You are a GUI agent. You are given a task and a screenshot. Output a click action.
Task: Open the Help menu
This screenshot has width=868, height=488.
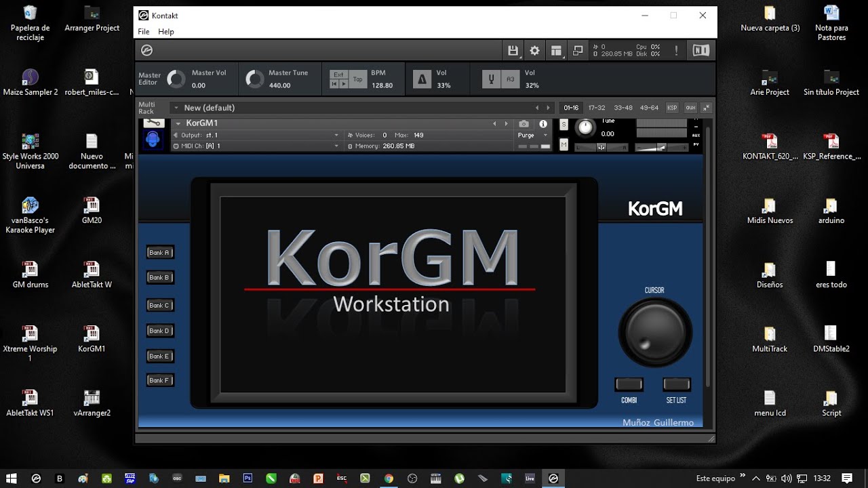tap(166, 31)
